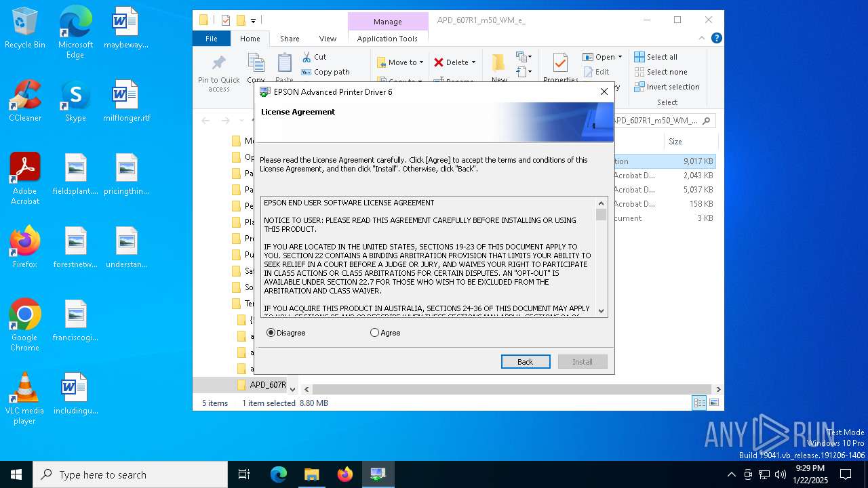Click Select all in the ribbon

656,57
